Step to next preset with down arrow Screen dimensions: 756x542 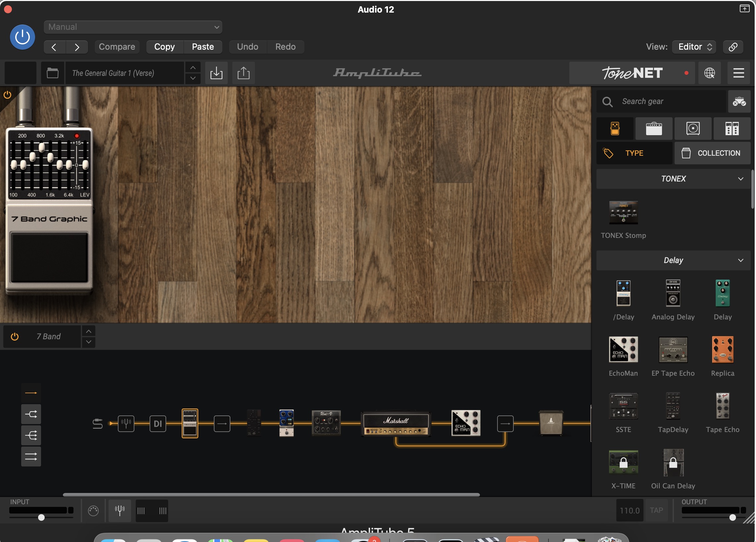pyautogui.click(x=193, y=79)
